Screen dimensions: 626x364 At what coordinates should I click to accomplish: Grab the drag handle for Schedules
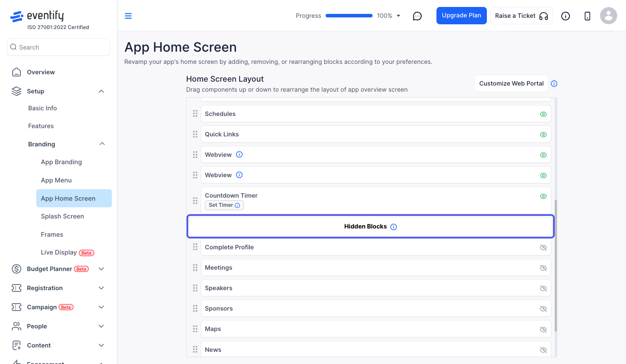(x=195, y=114)
